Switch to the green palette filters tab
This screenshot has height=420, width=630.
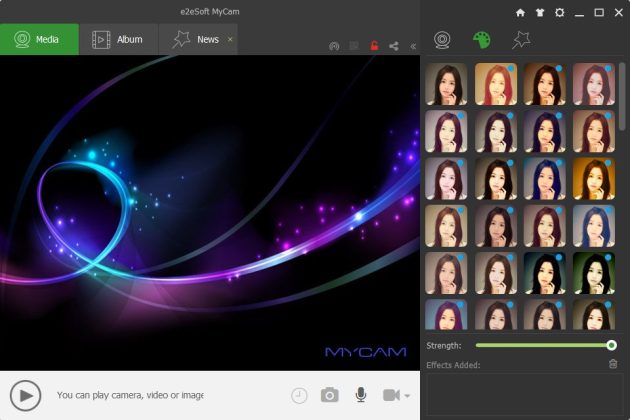481,40
